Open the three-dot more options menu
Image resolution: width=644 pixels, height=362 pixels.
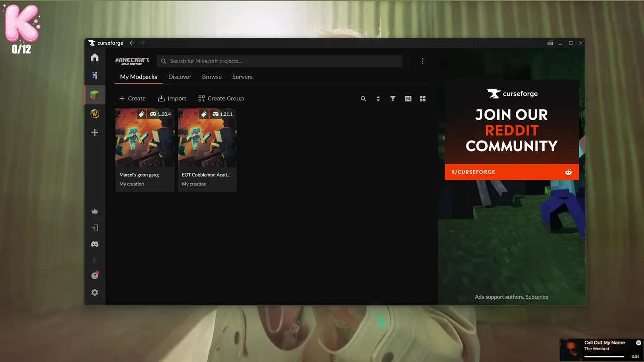click(423, 61)
